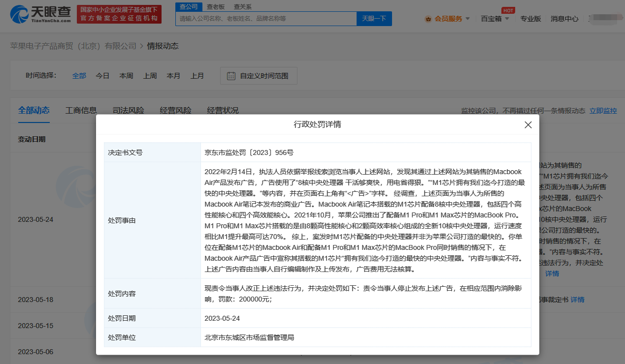Click the 决定书文号 label cell
Viewport: 625px width, 364px height.
152,152
